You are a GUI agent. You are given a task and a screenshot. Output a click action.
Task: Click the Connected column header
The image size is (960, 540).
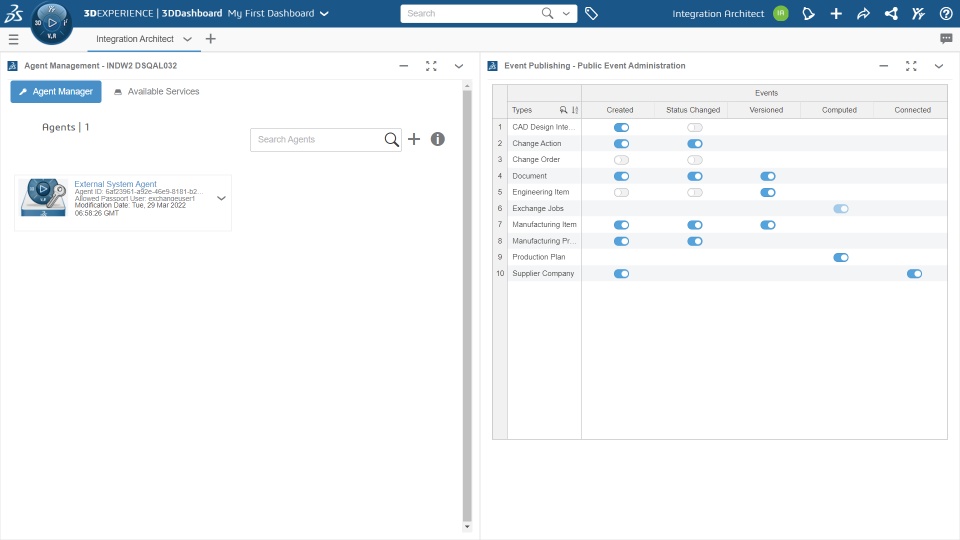coord(912,110)
